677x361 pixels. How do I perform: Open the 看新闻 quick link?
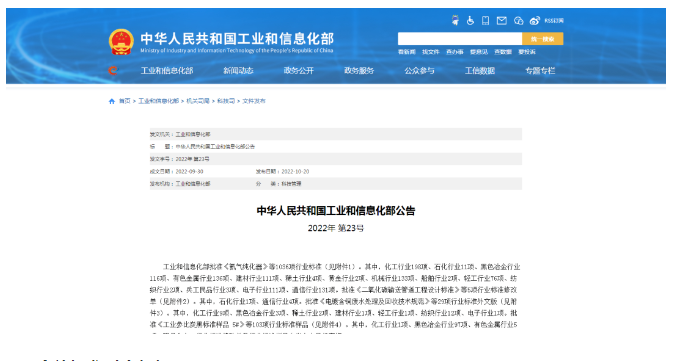pos(406,52)
